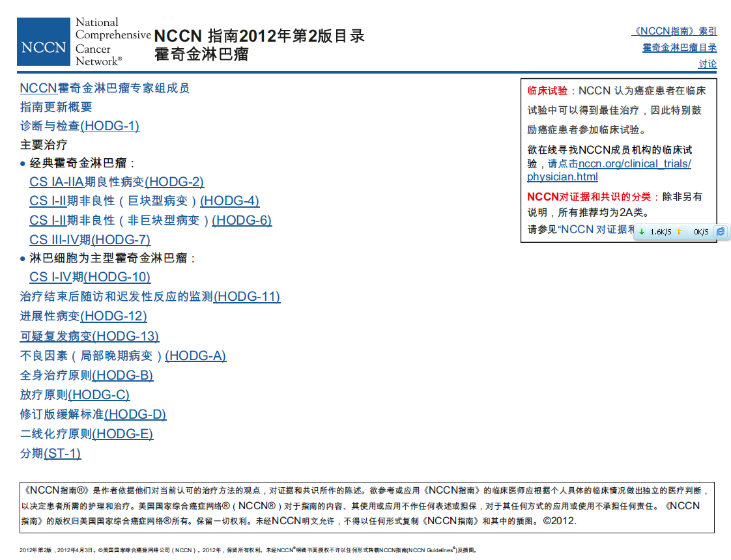731x560 pixels.
Task: Open the 指南更新概要 link
Action: click(56, 107)
